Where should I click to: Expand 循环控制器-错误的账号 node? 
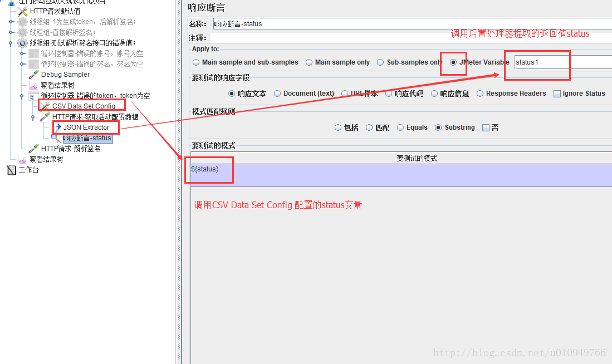(23, 53)
